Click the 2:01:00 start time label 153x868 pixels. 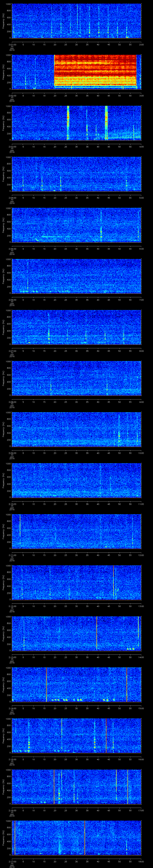(x=12, y=44)
